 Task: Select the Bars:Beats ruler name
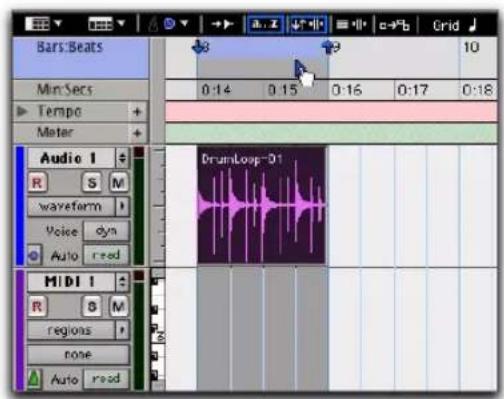(x=70, y=47)
